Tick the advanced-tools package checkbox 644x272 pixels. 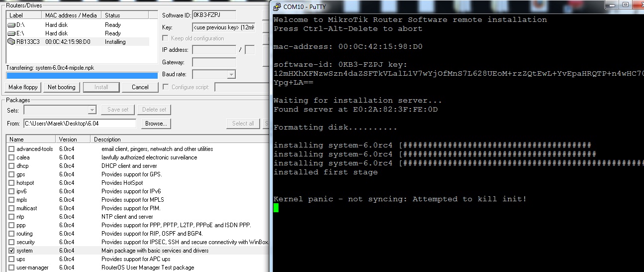11,149
